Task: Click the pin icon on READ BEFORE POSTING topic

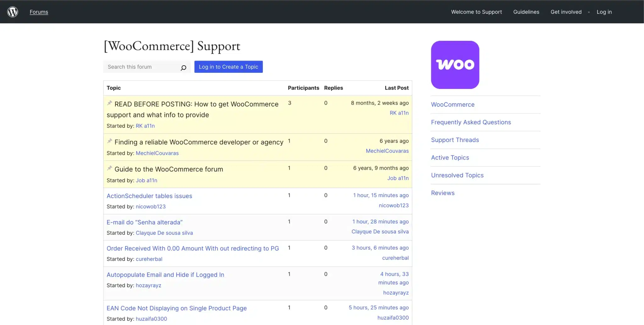Action: pyautogui.click(x=109, y=102)
